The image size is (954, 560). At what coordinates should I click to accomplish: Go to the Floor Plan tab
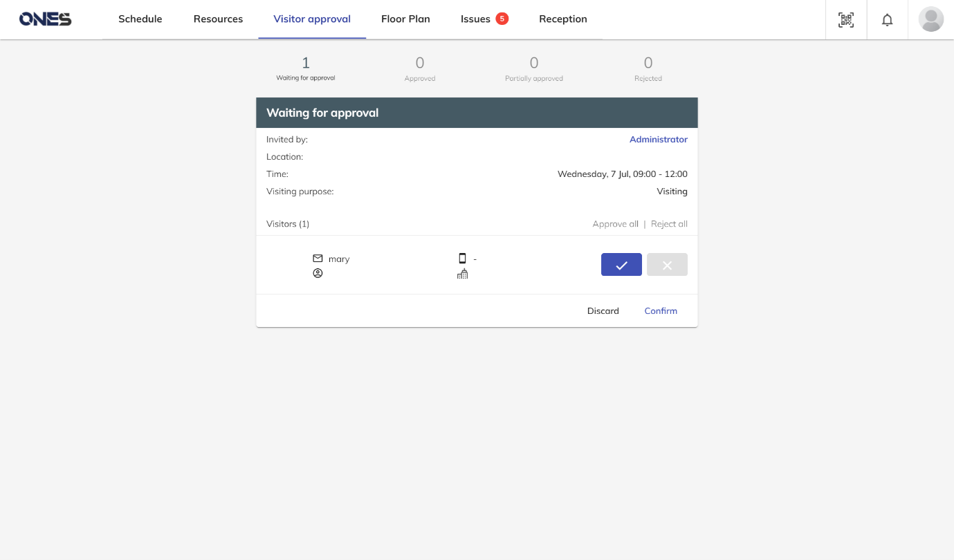[x=405, y=19]
